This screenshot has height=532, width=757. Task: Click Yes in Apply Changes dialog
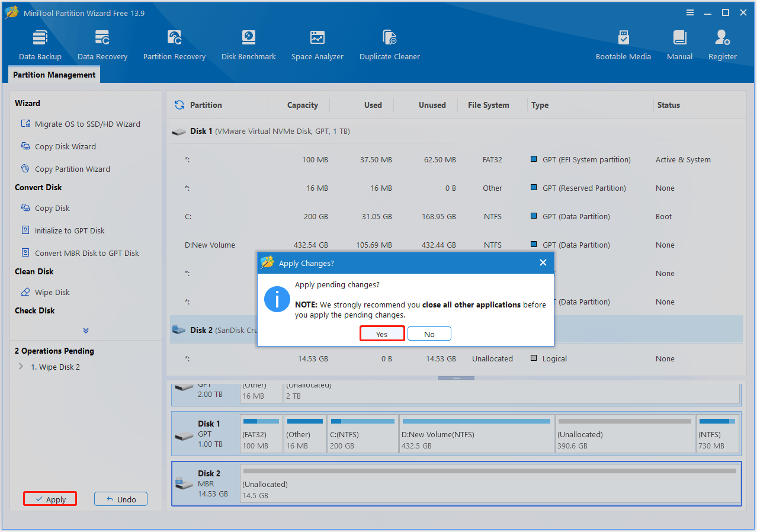[381, 334]
